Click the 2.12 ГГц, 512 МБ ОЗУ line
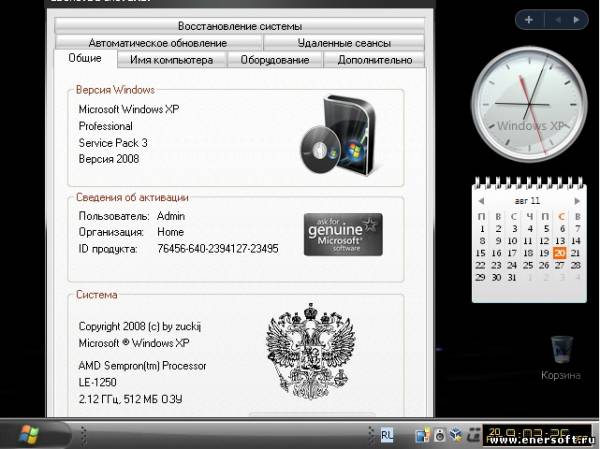600x449 pixels. click(x=130, y=399)
